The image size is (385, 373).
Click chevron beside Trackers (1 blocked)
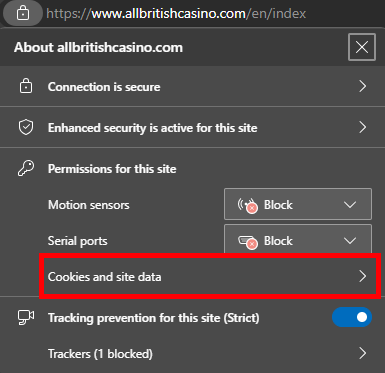click(x=363, y=353)
